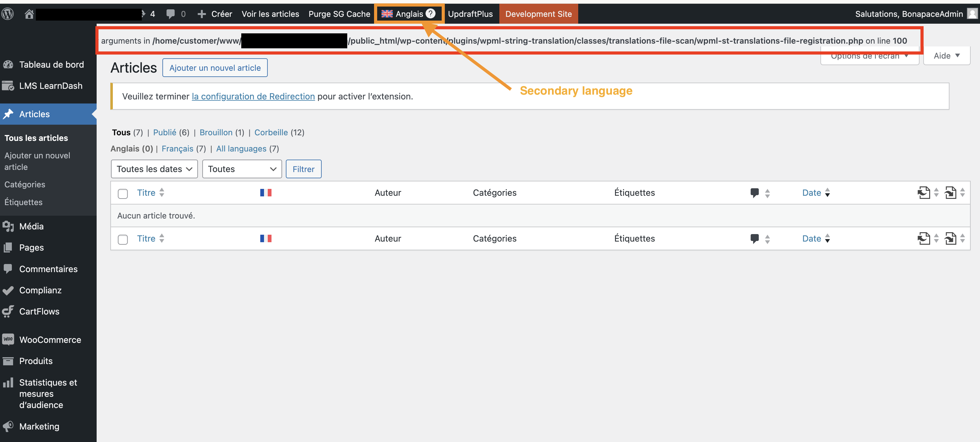Click the UK flag language icon

tap(387, 14)
